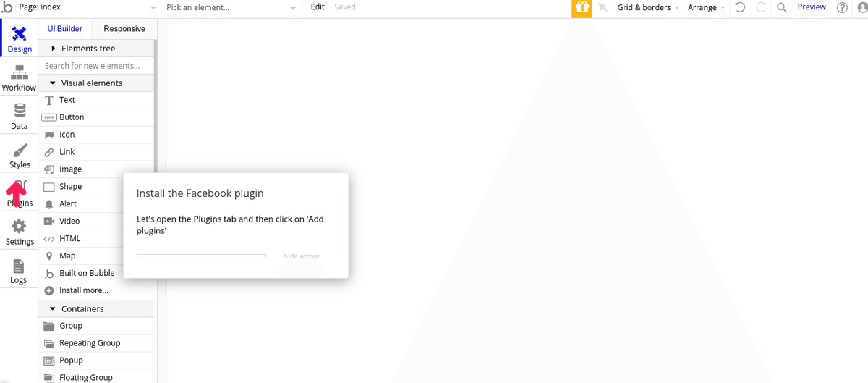Select the HTML element
The image size is (868, 383).
tap(81, 238)
